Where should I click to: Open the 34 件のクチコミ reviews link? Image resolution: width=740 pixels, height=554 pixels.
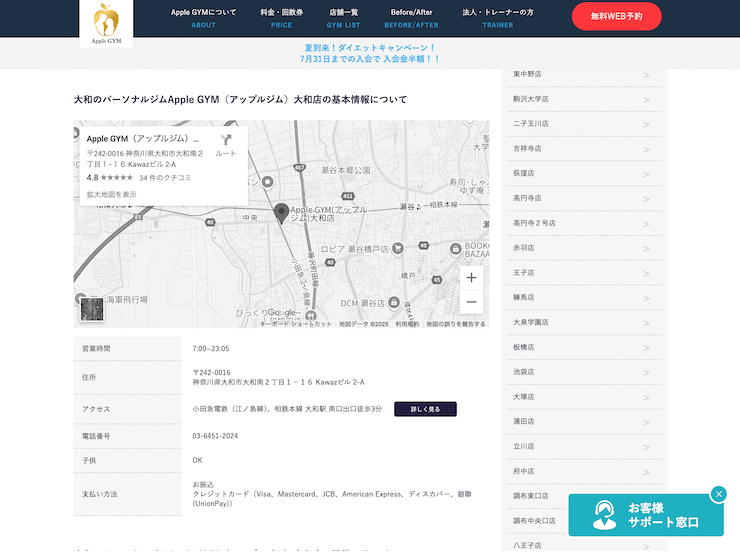tap(165, 178)
